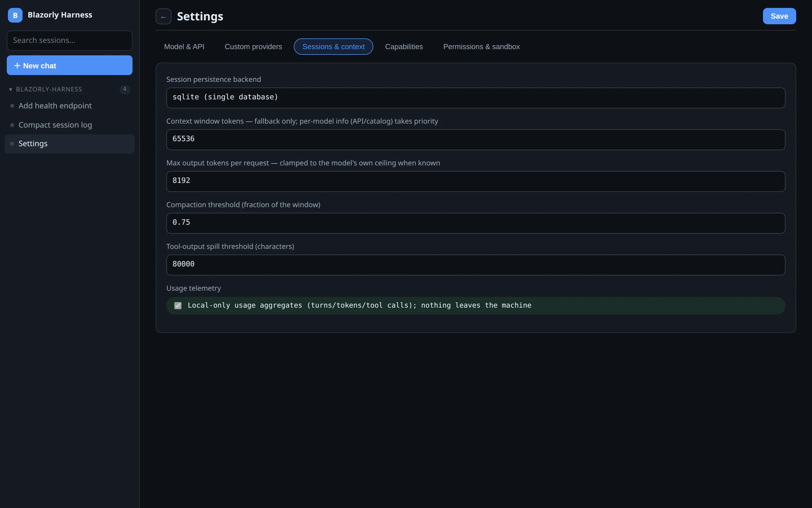Screen dimensions: 812x508
Task: Start a new chat
Action: 69,65
